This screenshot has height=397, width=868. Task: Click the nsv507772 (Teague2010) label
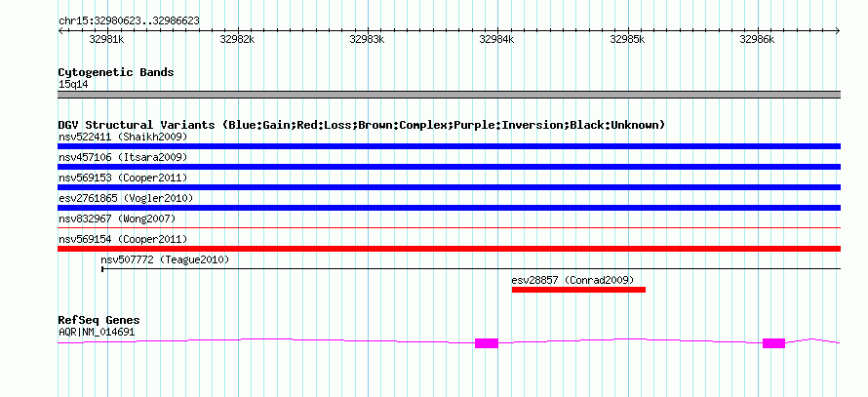pyautogui.click(x=165, y=259)
